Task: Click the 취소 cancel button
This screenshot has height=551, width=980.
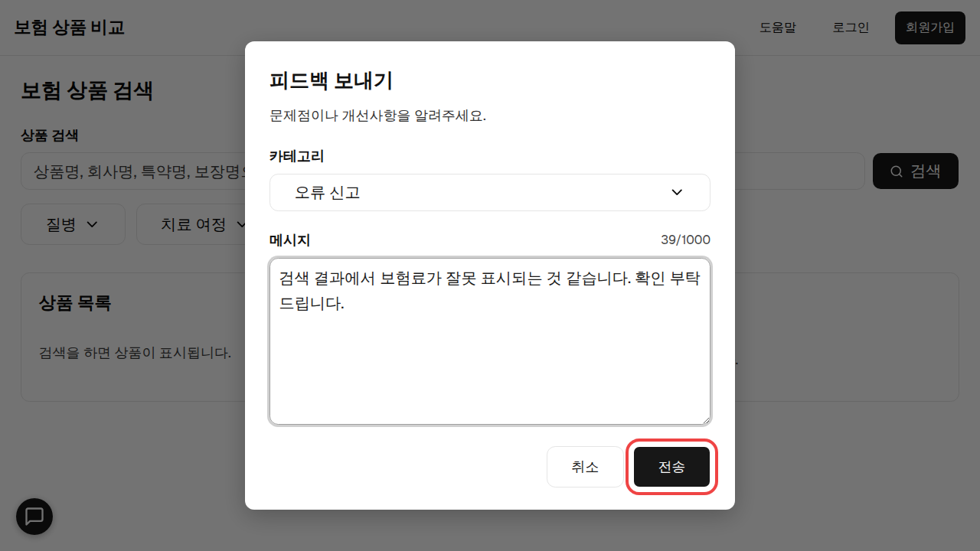Action: coord(585,467)
